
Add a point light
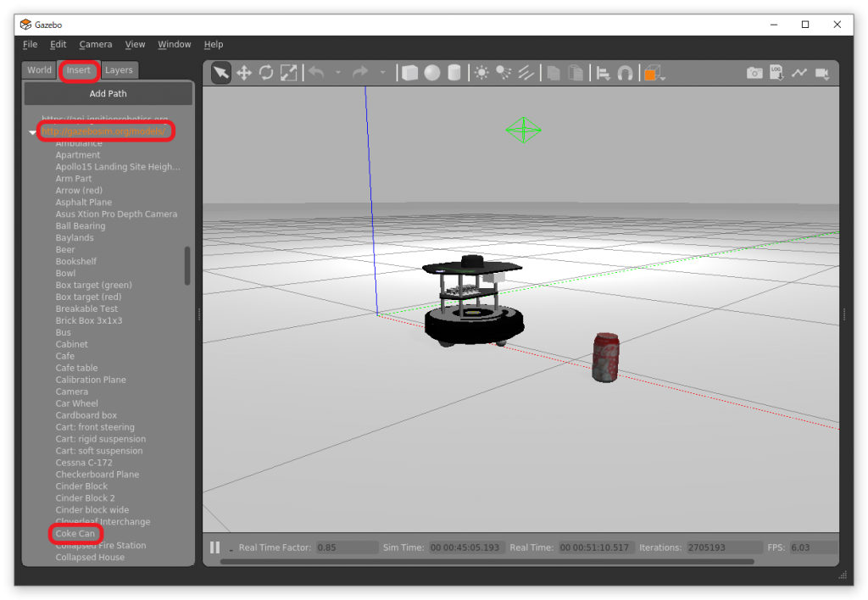pos(481,73)
